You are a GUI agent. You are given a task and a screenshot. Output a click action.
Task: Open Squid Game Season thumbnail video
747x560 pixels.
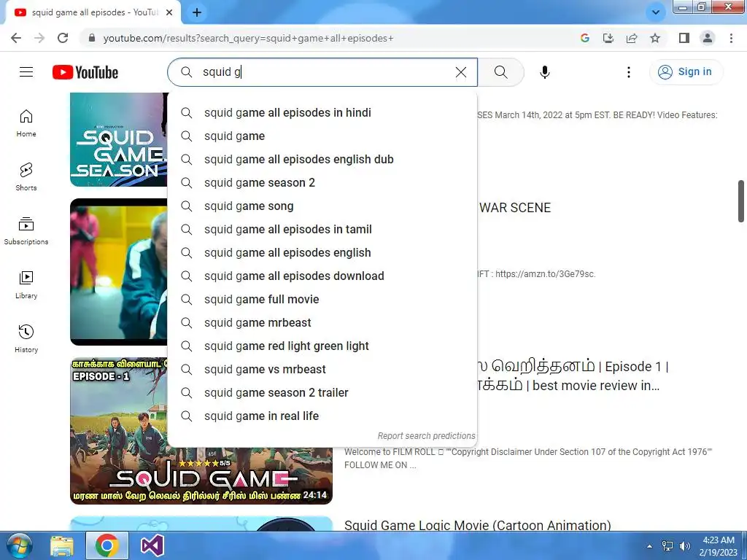[x=119, y=139]
